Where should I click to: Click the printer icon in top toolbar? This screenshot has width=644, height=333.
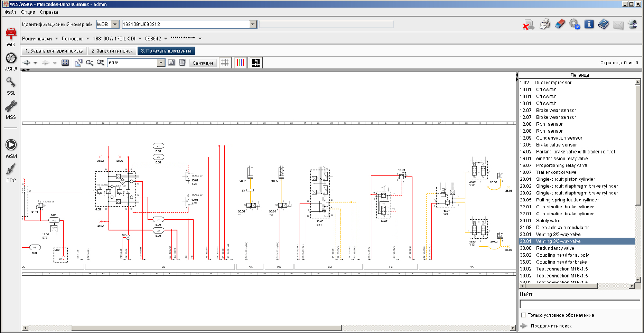[545, 25]
